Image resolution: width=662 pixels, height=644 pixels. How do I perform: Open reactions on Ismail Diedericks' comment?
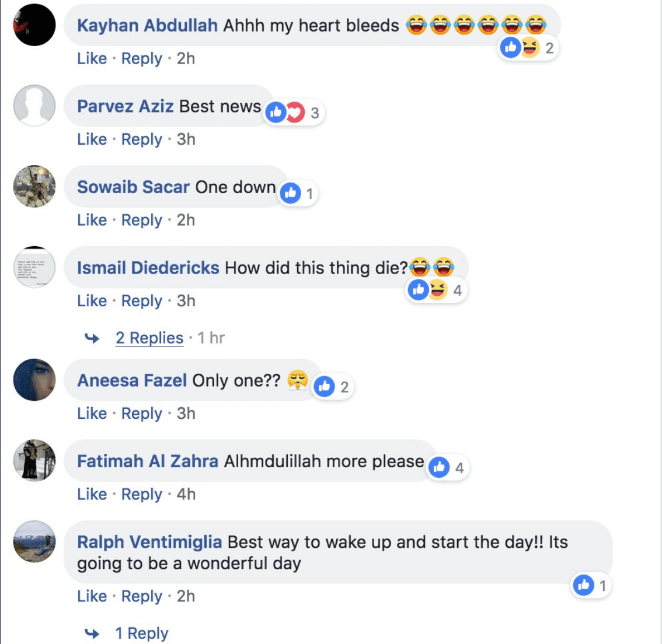coord(434,290)
